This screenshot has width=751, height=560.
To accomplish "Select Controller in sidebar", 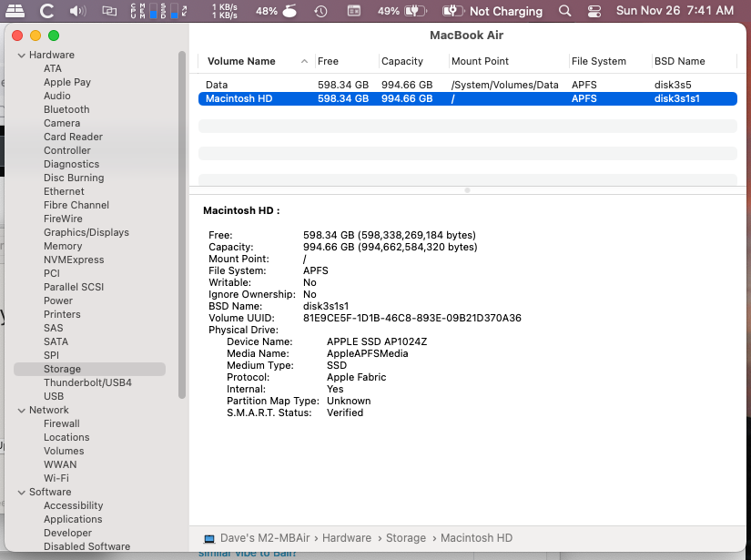I will (67, 150).
